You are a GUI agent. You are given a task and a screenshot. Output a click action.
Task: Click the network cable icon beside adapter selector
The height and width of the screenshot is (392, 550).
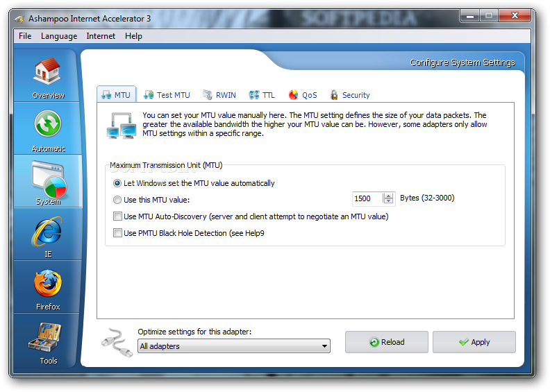pos(117,343)
